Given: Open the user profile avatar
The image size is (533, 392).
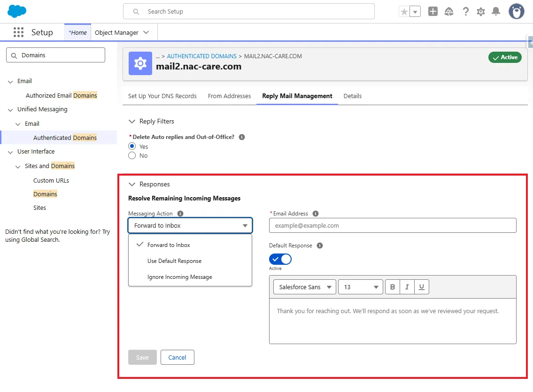Looking at the screenshot, I should point(517,12).
